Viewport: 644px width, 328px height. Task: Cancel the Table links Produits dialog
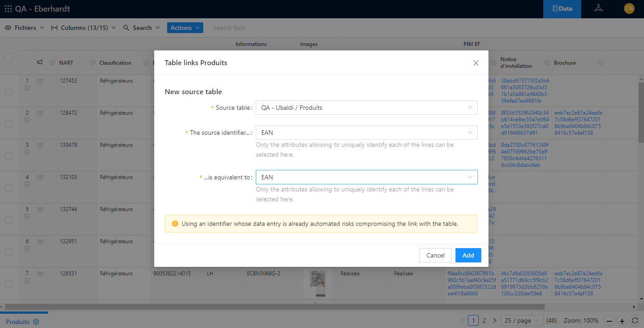[x=435, y=255]
